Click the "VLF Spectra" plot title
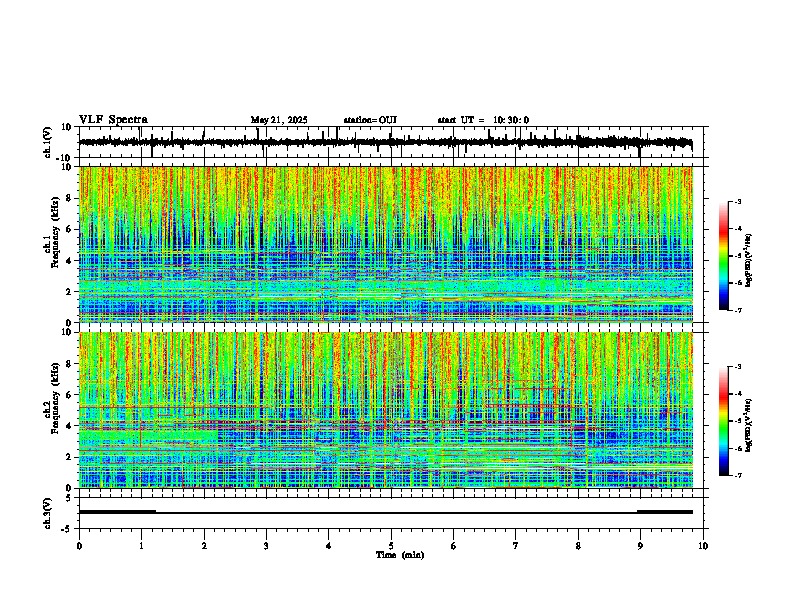 point(113,120)
